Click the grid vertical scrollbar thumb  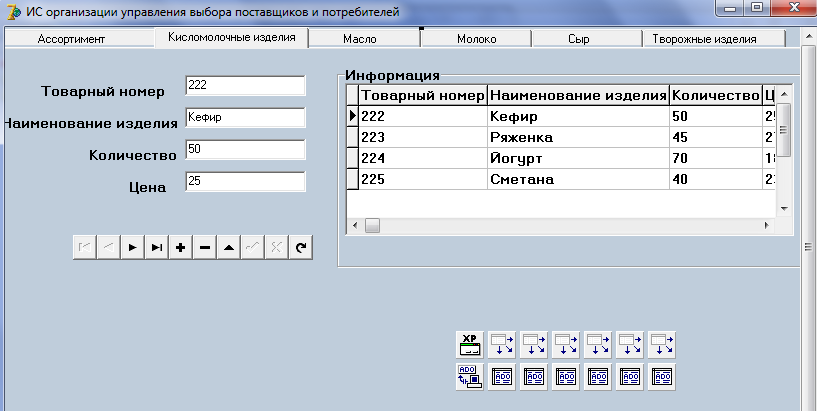pos(784,130)
